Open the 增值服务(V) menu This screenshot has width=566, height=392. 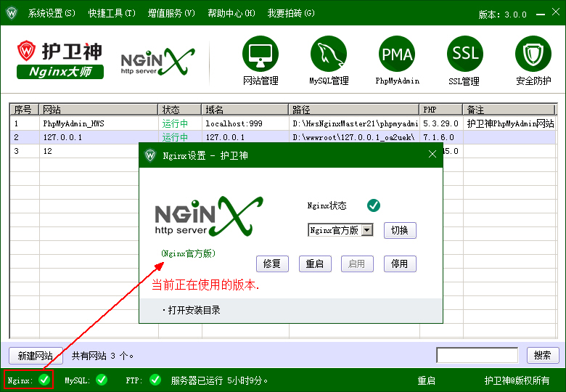click(171, 14)
